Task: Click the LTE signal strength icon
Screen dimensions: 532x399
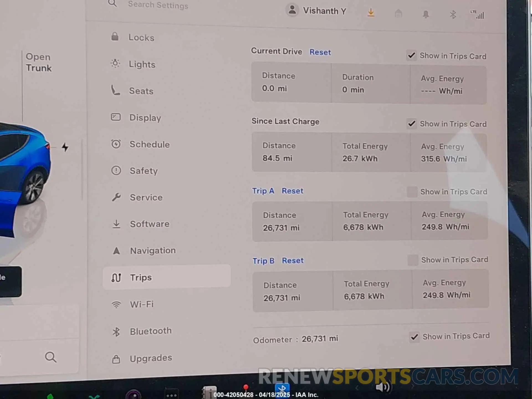Action: click(477, 15)
